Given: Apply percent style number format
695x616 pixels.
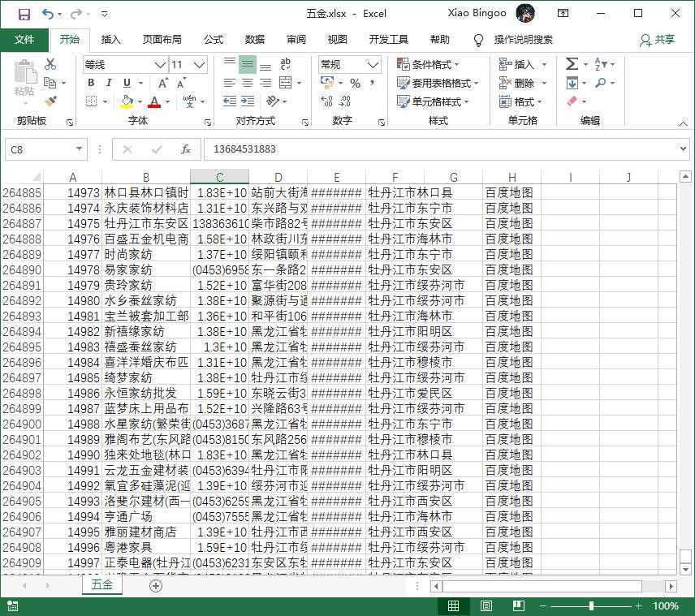Looking at the screenshot, I should click(x=356, y=82).
